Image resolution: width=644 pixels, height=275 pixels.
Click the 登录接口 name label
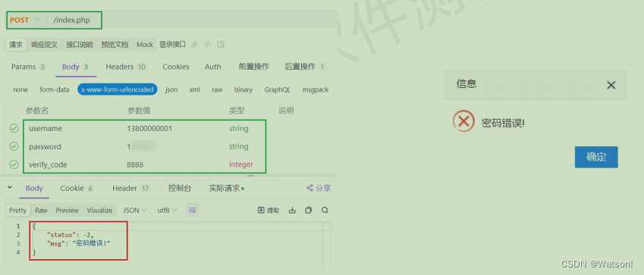pos(172,45)
